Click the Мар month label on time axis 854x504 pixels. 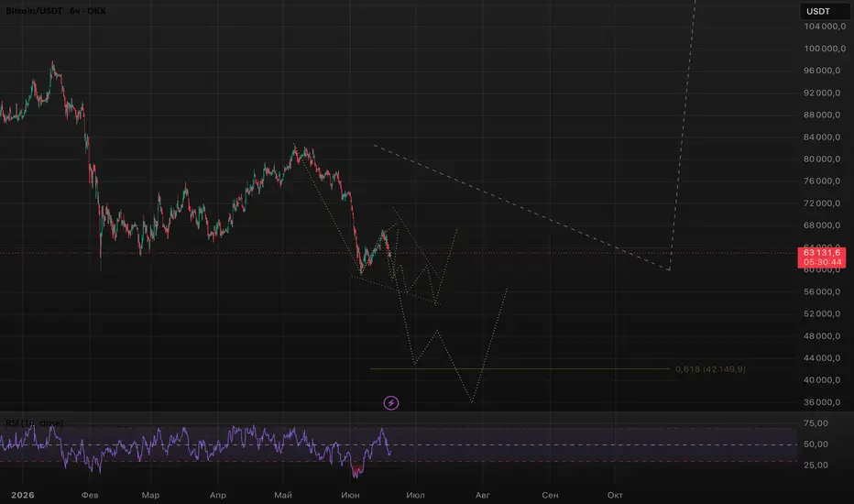[150, 495]
